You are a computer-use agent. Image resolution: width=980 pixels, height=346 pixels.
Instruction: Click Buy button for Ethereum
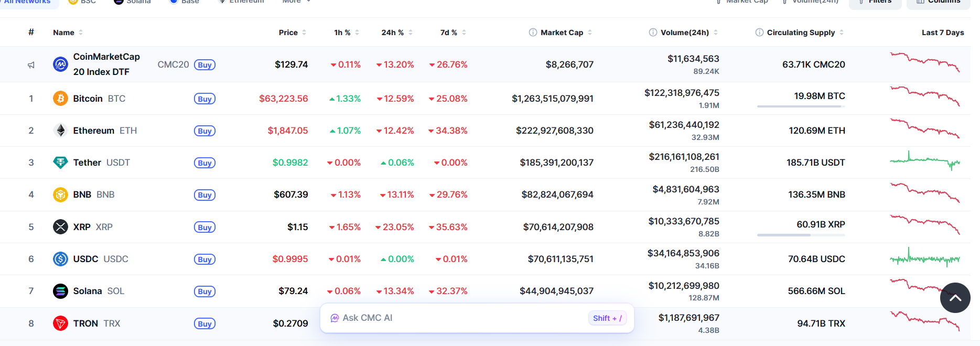pyautogui.click(x=204, y=131)
